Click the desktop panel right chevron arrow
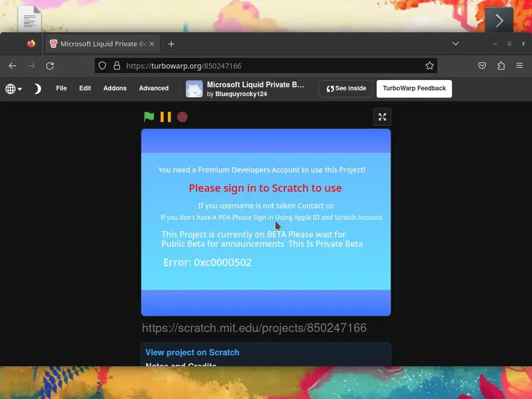Image resolution: width=532 pixels, height=399 pixels. (499, 20)
